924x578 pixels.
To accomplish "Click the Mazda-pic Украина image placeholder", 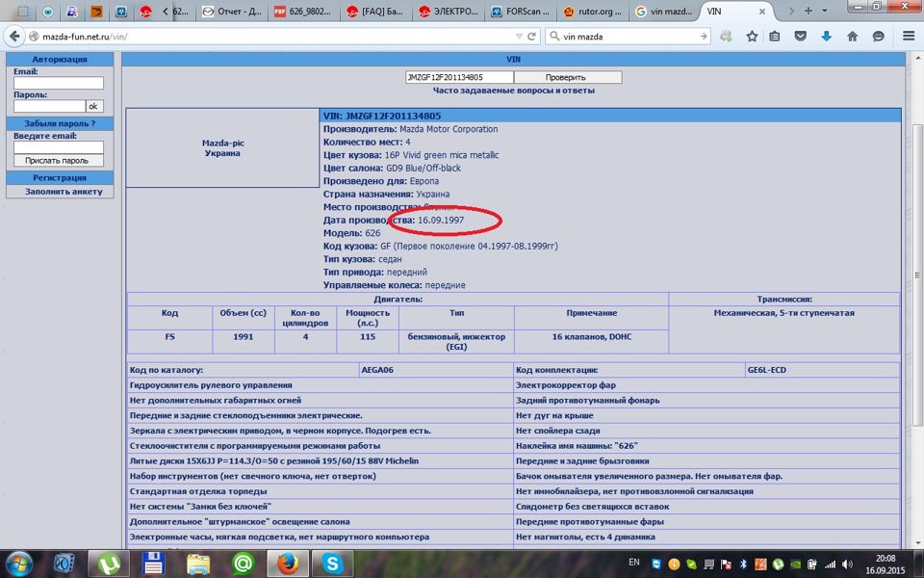I will click(222, 148).
